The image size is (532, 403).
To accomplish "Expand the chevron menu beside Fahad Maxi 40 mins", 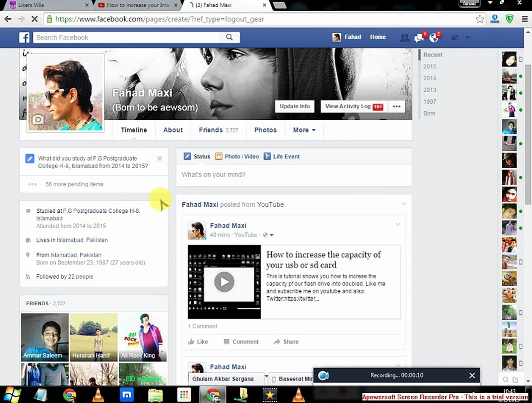I will click(398, 224).
